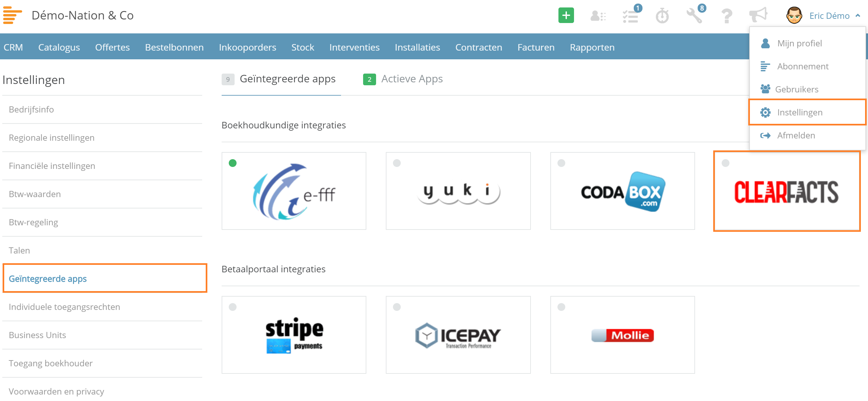Open the Yuki integration card
This screenshot has width=868, height=401.
pos(458,191)
